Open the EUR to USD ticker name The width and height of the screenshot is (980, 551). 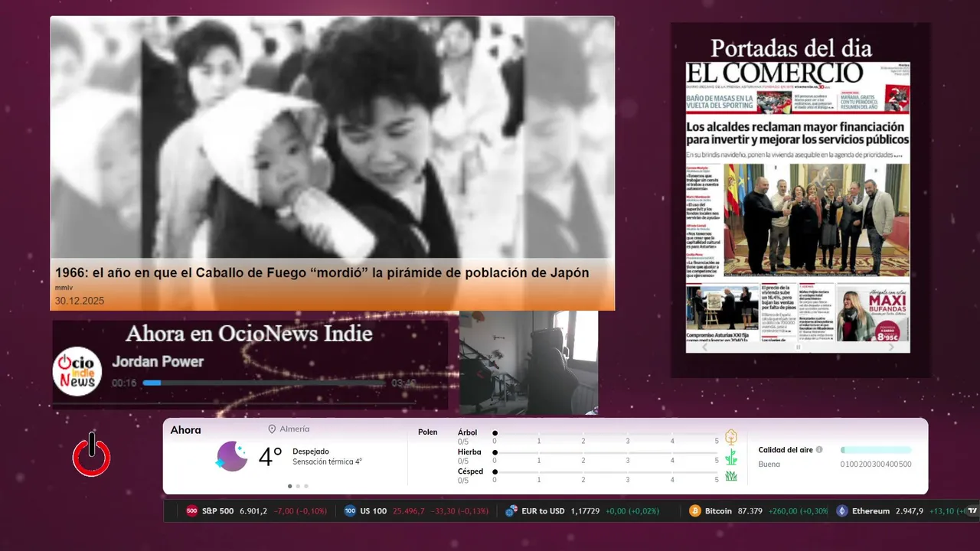click(543, 511)
